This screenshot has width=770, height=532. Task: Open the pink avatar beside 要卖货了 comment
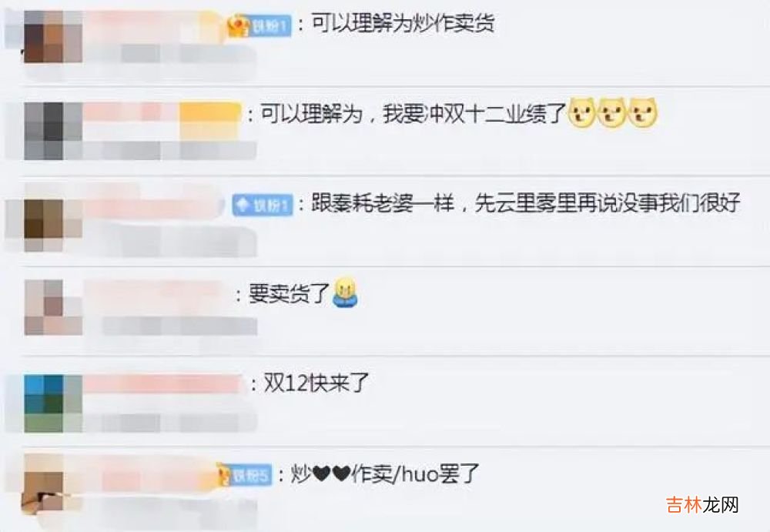[53, 307]
